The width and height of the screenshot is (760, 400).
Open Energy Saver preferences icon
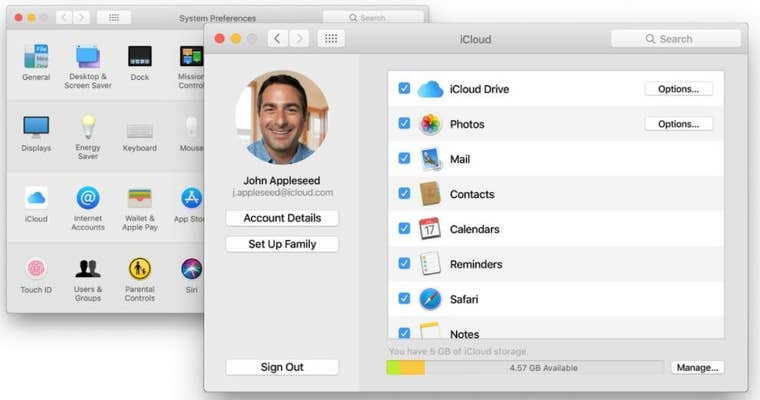(x=88, y=127)
